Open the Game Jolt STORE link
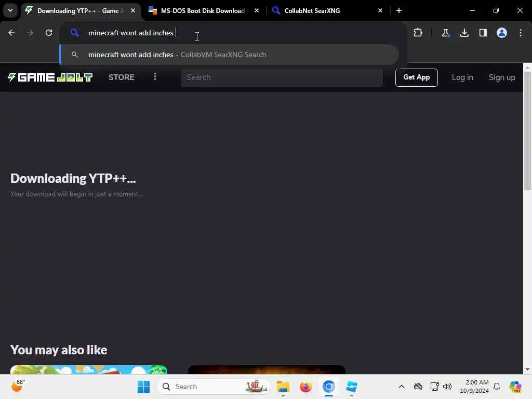532x399 pixels. [122, 77]
